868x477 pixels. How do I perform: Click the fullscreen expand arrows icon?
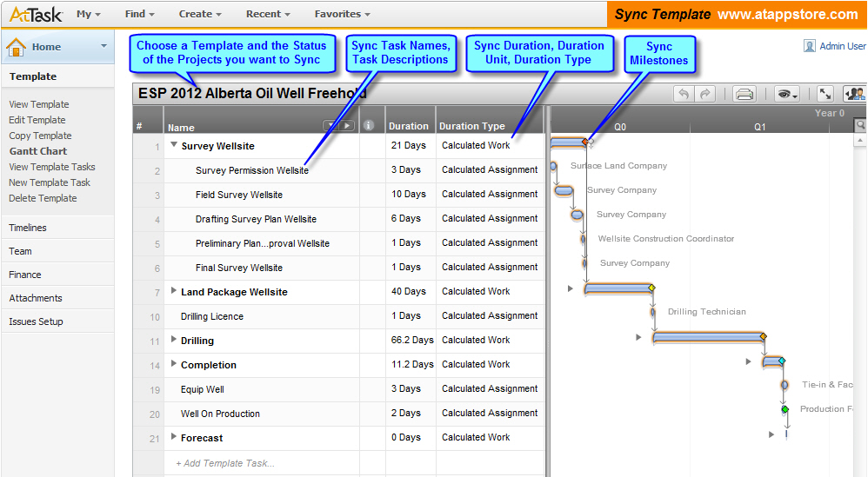825,94
